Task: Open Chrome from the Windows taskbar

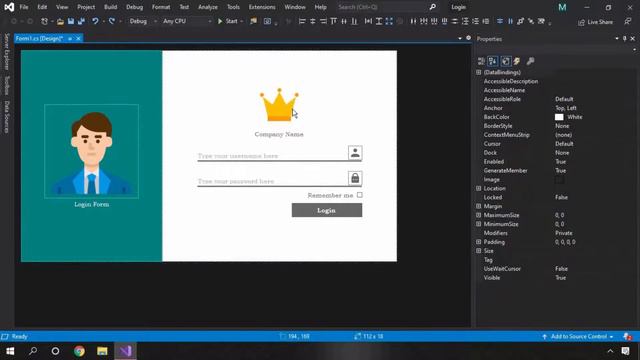Action: pyautogui.click(x=79, y=351)
